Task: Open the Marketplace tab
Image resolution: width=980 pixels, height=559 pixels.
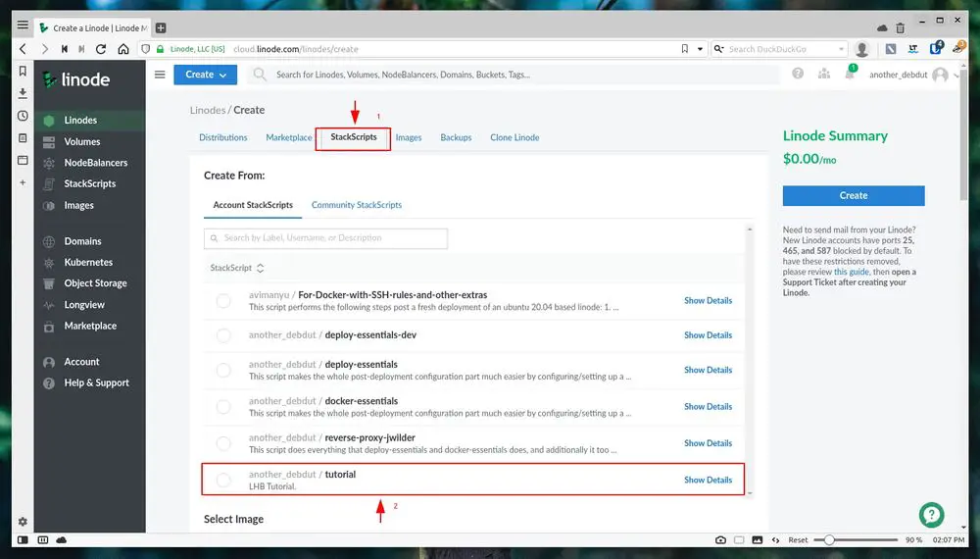Action: pos(289,137)
